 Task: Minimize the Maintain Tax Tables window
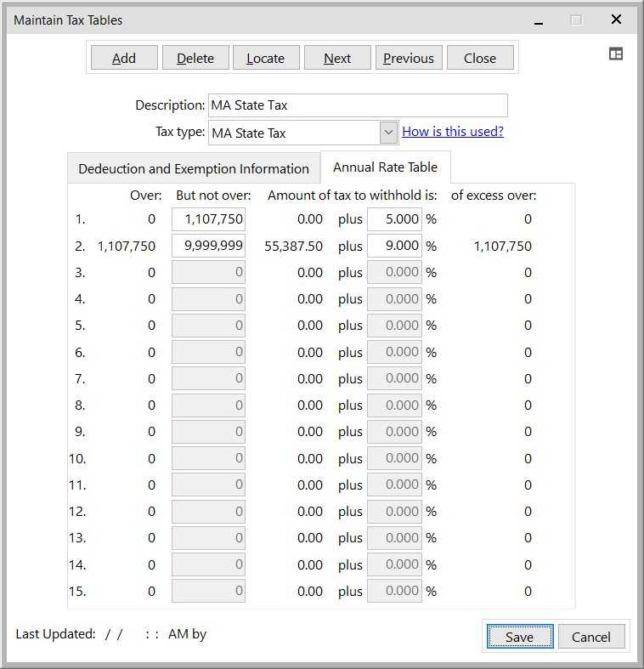point(538,20)
